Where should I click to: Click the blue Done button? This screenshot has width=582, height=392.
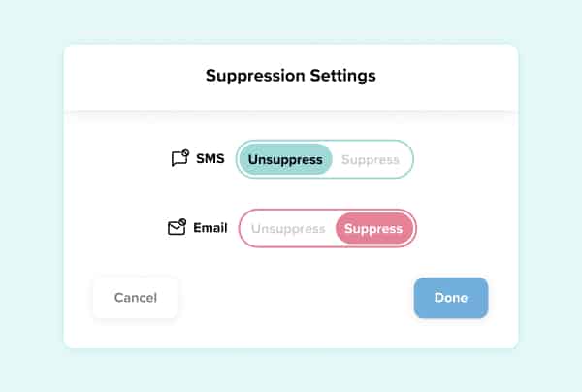click(x=450, y=298)
